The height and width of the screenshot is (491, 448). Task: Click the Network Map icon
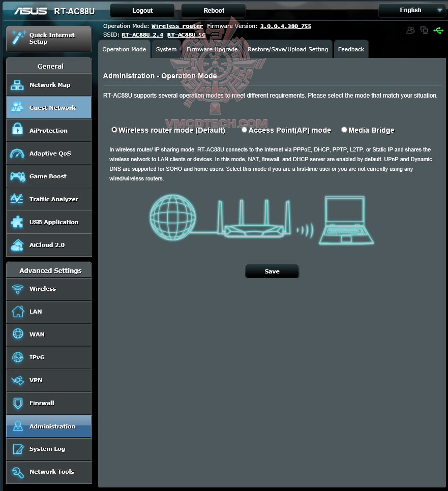[x=17, y=85]
